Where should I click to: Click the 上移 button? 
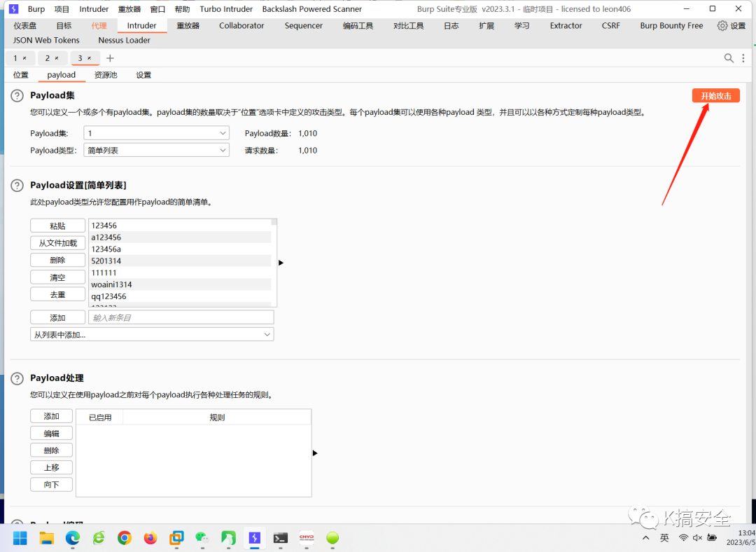click(x=52, y=467)
